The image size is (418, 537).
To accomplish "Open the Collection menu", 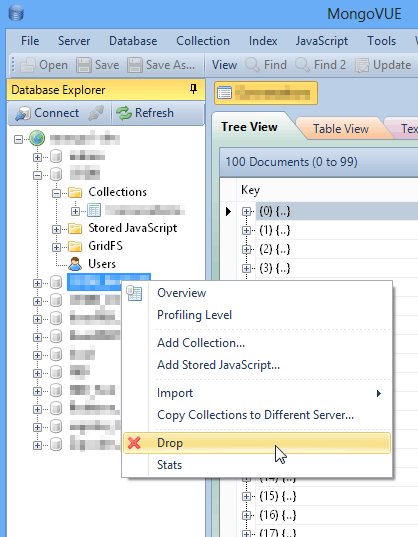I will pos(203,41).
